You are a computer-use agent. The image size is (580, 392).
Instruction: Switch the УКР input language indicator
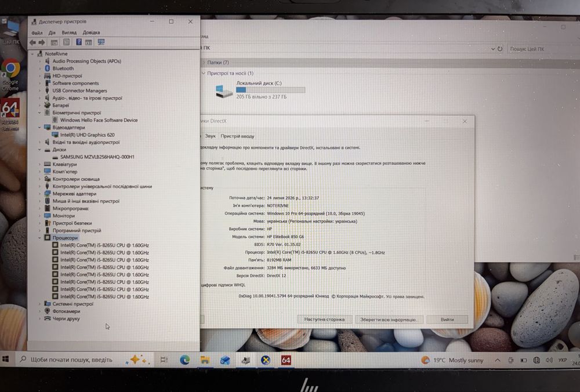(563, 360)
